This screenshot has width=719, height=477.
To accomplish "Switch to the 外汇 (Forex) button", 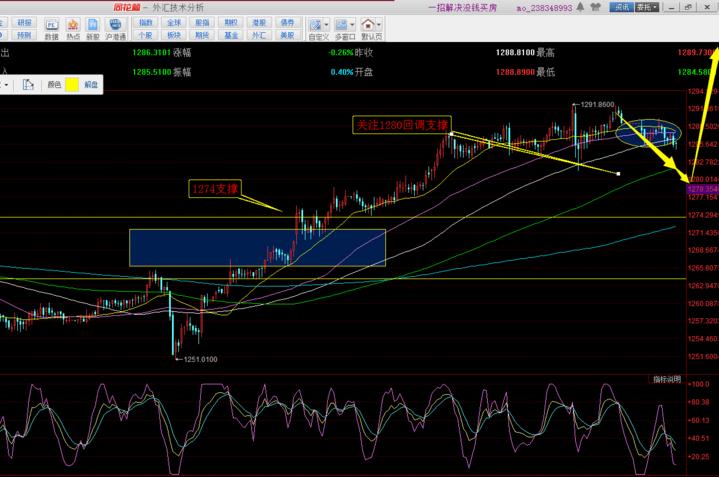I will click(259, 35).
